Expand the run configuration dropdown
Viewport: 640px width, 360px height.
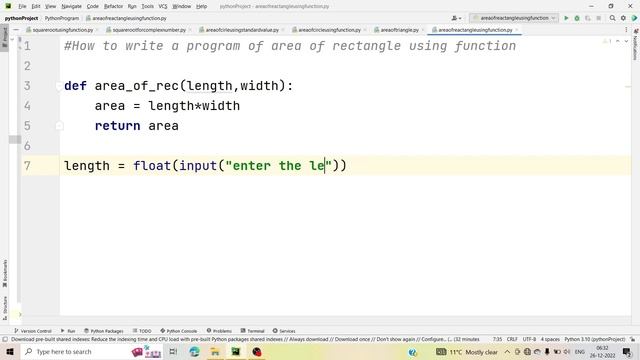click(513, 18)
